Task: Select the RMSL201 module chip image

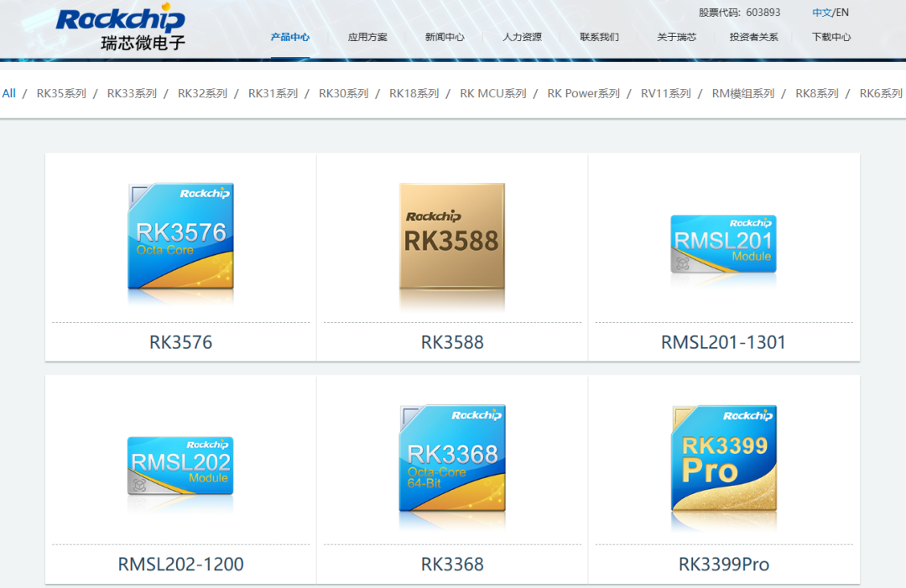Action: 723,245
